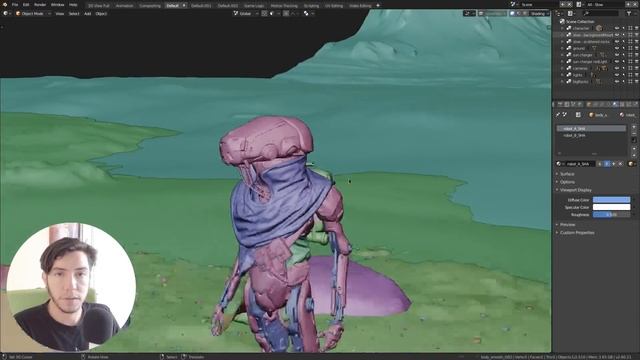Click the outliner search field
This screenshot has width=640, height=360.
coord(600,13)
